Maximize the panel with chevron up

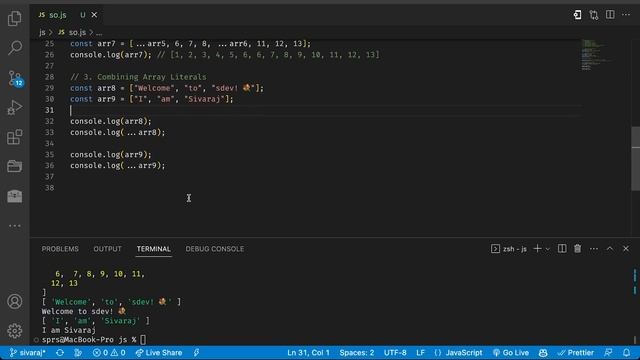[x=610, y=249]
